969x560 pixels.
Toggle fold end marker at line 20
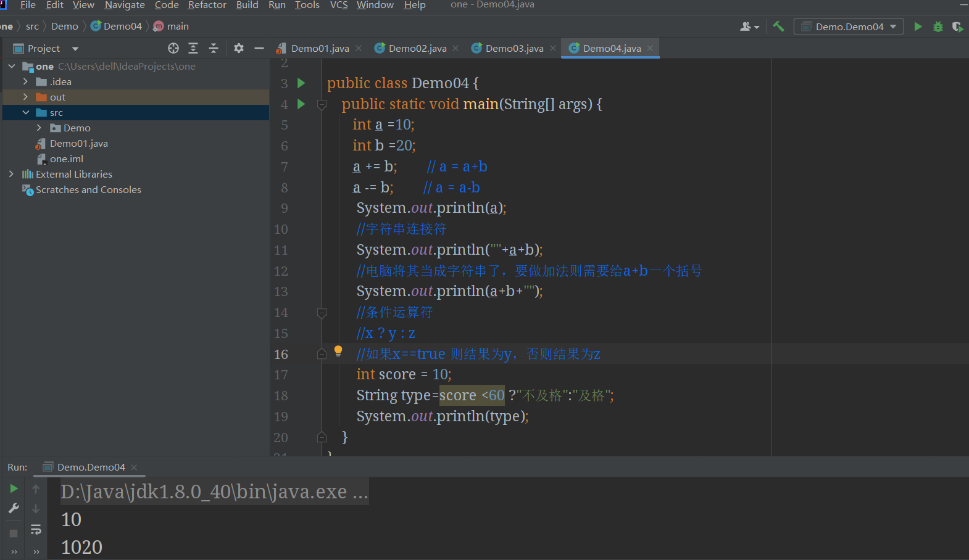click(322, 437)
